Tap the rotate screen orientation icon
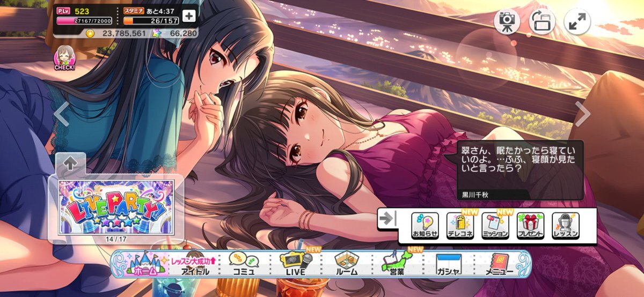This screenshot has width=644, height=297. pos(542,21)
